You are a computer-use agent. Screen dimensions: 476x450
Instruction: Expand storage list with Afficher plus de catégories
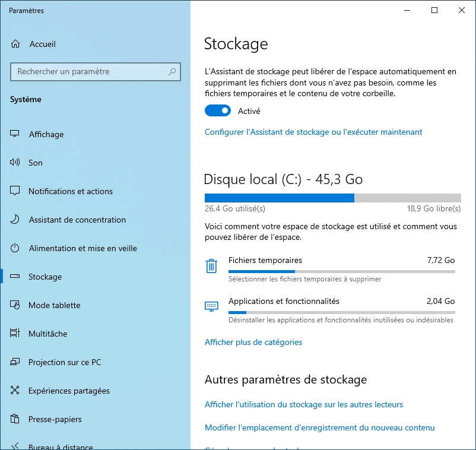tap(253, 342)
